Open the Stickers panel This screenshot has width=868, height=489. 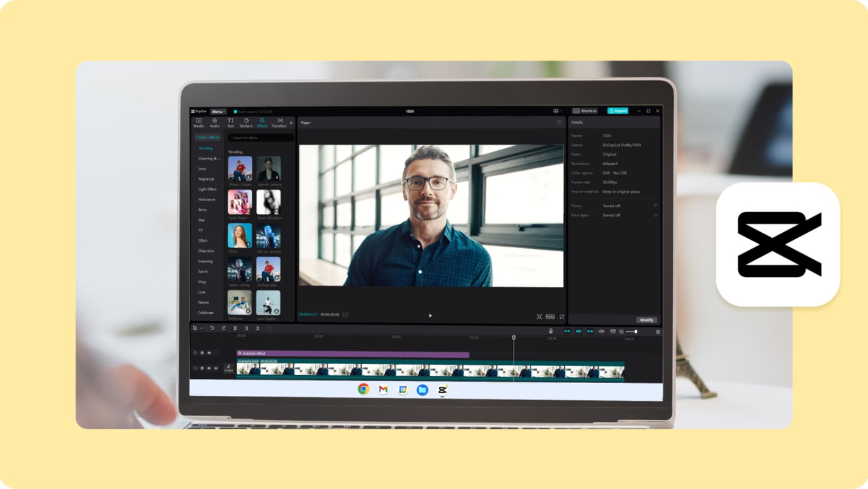[x=246, y=123]
